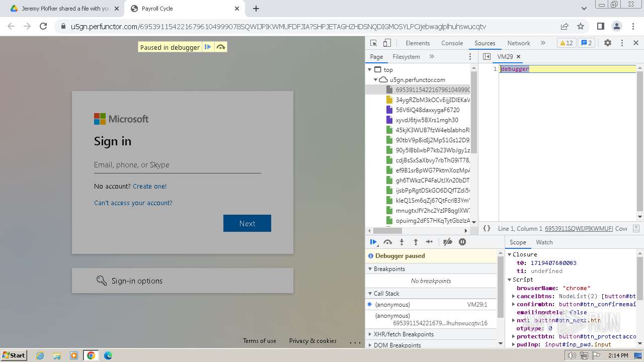Screen dimensions: 644x362
Task: Switch to the Elements panel tab
Action: tap(418, 43)
